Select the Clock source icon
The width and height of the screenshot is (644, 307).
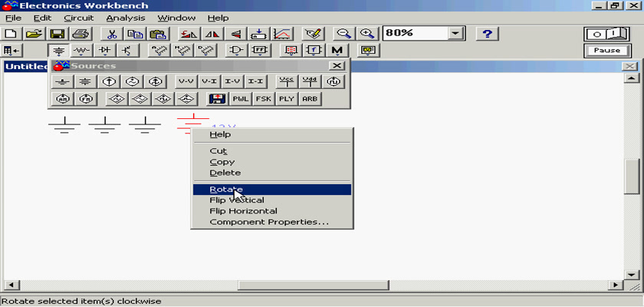[333, 82]
